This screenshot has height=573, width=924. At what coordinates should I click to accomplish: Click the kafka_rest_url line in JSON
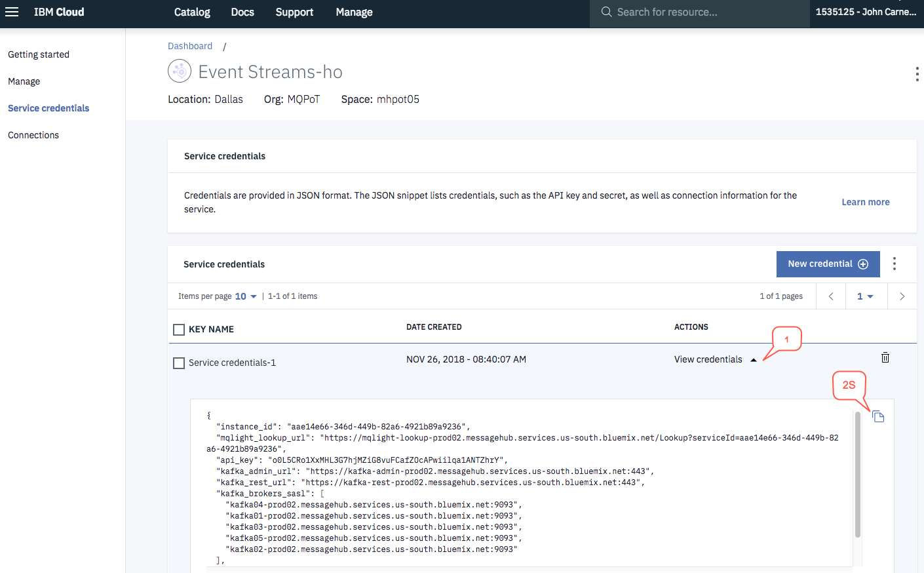tap(431, 483)
